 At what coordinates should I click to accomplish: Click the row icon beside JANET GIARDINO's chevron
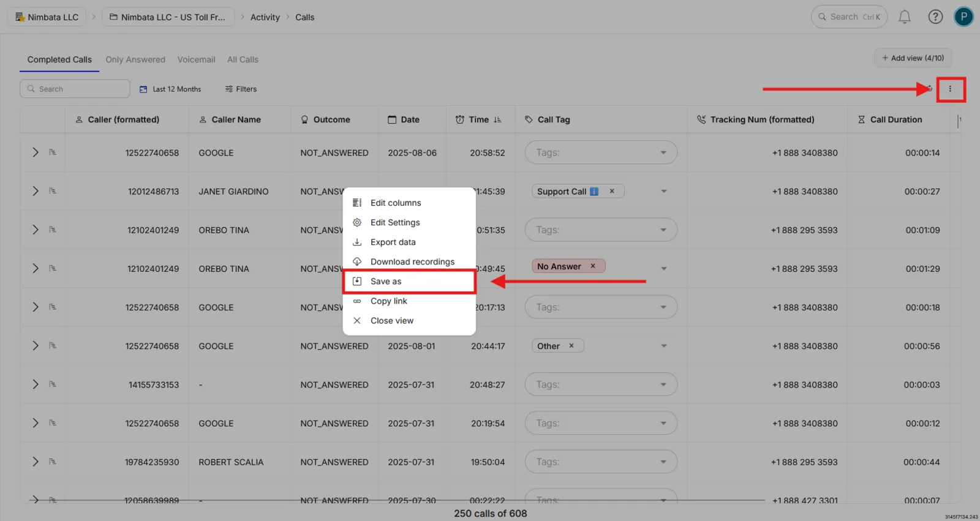pyautogui.click(x=53, y=191)
